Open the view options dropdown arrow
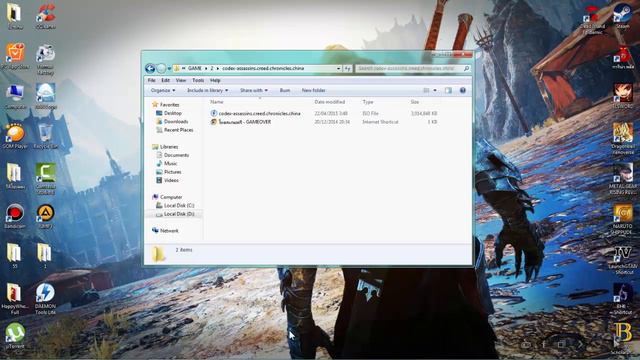640x360 pixels. [435, 90]
